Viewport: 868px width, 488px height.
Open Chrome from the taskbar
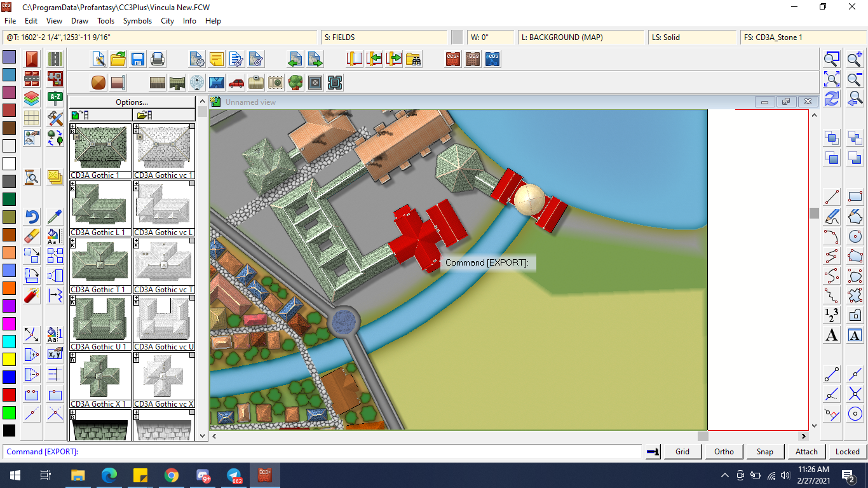(x=171, y=475)
